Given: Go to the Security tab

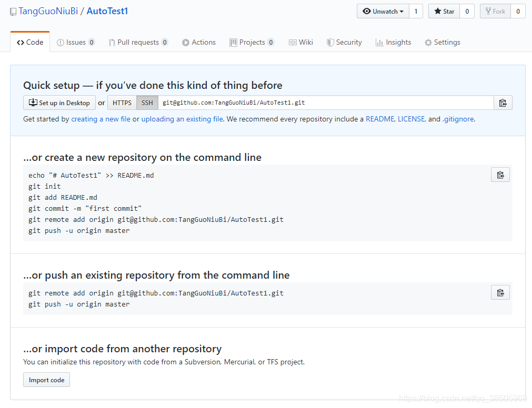Looking at the screenshot, I should pyautogui.click(x=344, y=43).
